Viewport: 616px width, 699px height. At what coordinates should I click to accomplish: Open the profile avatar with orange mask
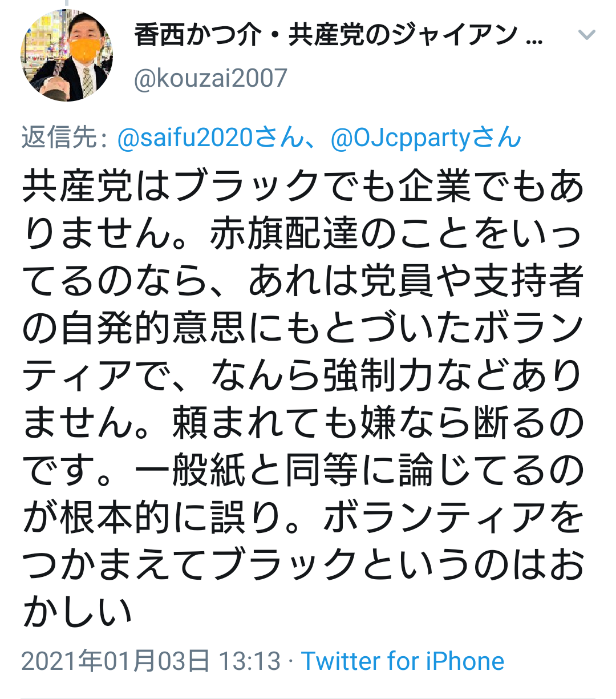67,55
